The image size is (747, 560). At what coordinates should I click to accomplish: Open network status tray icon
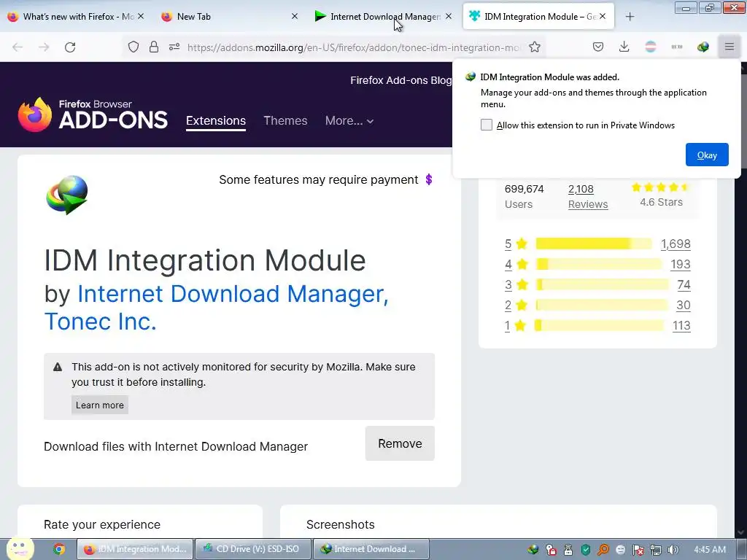(656, 550)
